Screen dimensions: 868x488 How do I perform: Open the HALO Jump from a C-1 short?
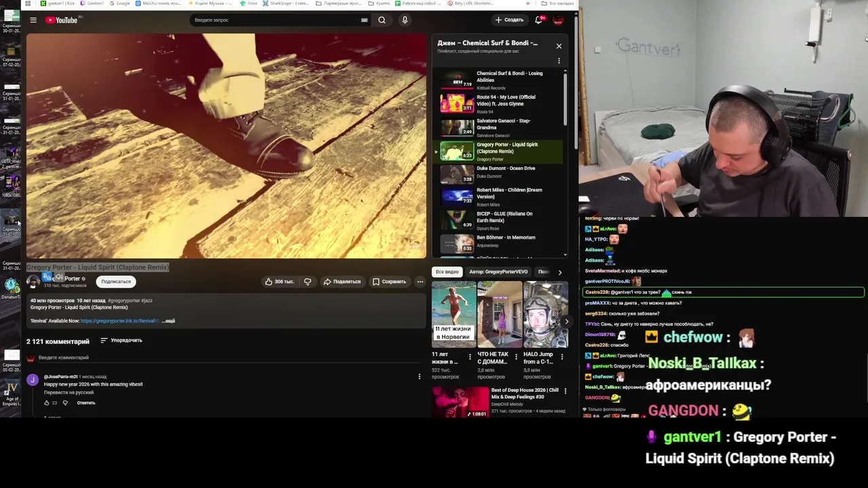coord(545,314)
